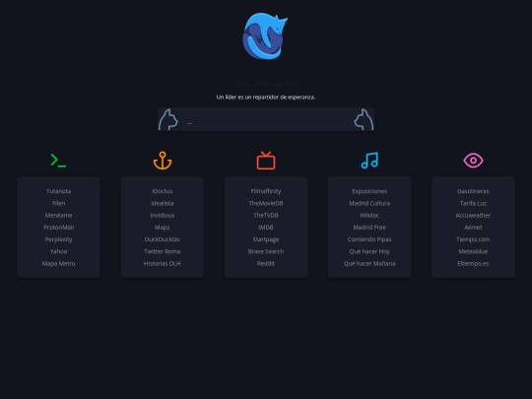Open the Perplexity link

pyautogui.click(x=58, y=239)
